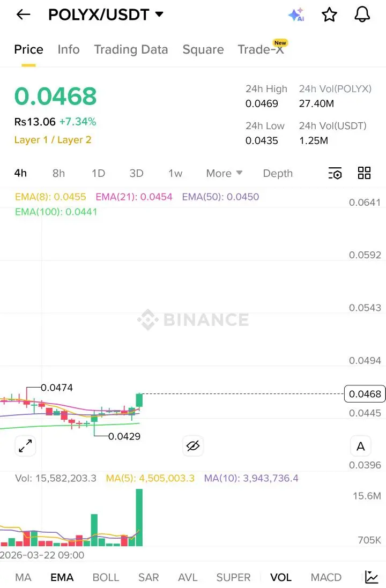Toggle indicator visibility with crossed-eye icon
The height and width of the screenshot is (588, 386).
click(193, 446)
